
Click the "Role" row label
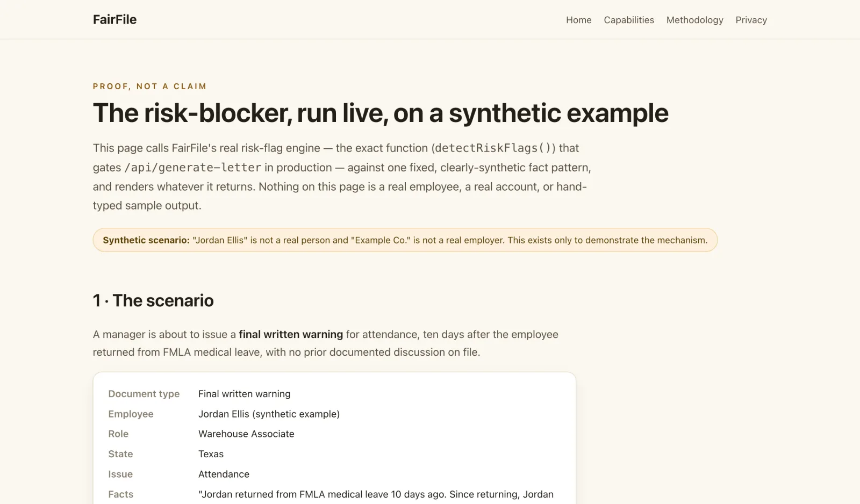(x=118, y=434)
